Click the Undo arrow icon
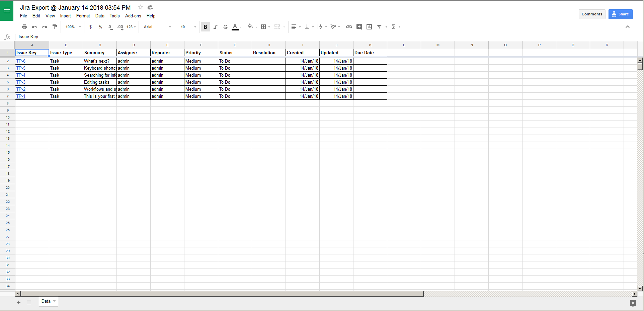The width and height of the screenshot is (644, 311). click(34, 27)
